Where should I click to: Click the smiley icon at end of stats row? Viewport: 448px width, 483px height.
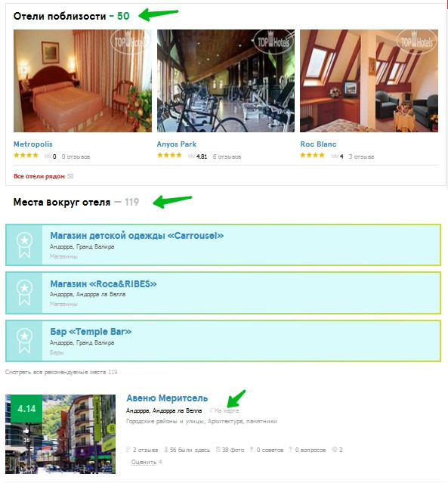tap(335, 450)
